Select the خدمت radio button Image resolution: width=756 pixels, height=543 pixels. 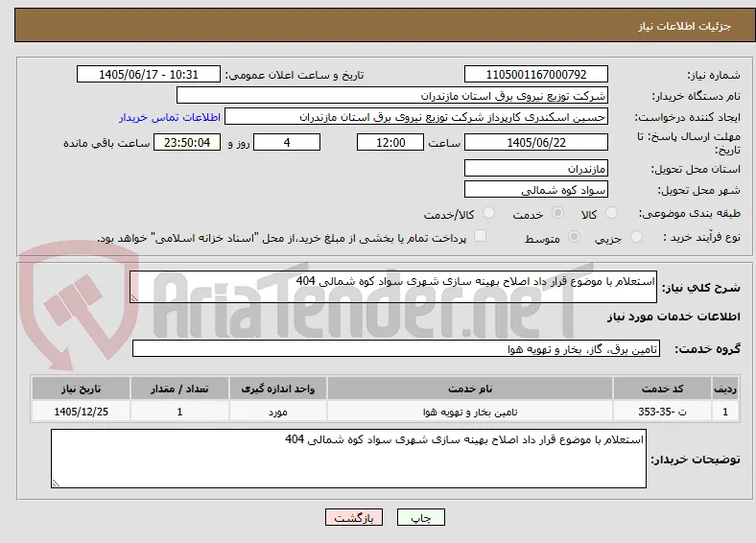557,213
